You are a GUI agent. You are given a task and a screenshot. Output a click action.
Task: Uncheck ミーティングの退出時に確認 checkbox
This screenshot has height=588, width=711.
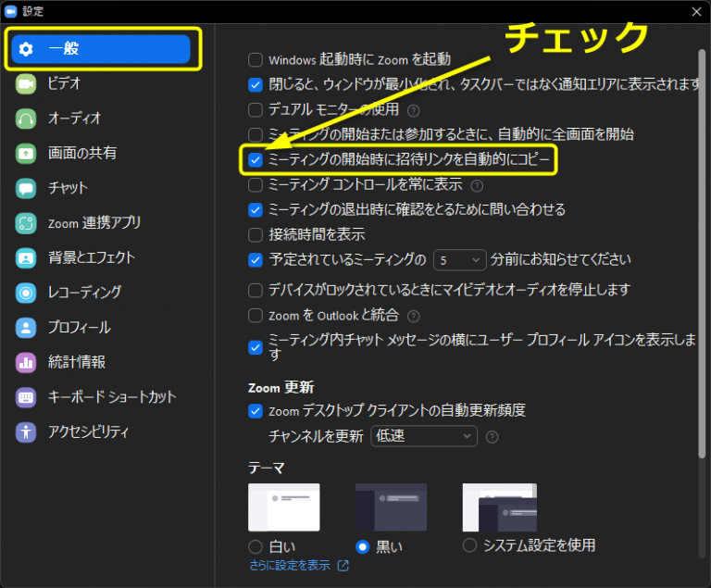click(256, 210)
